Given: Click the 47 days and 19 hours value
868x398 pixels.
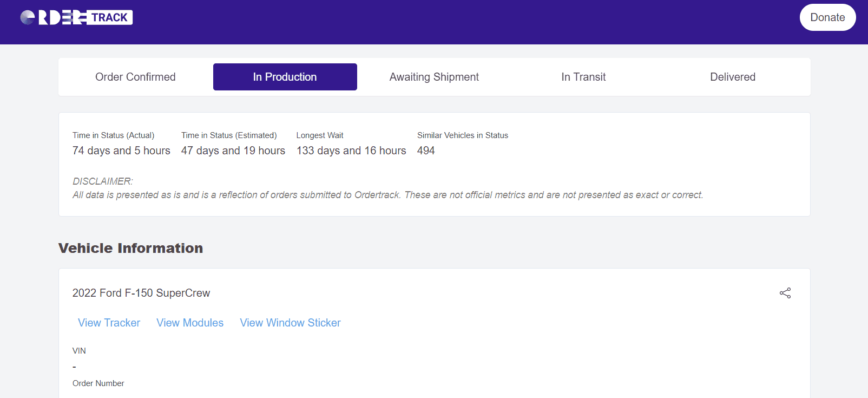Looking at the screenshot, I should coord(233,151).
